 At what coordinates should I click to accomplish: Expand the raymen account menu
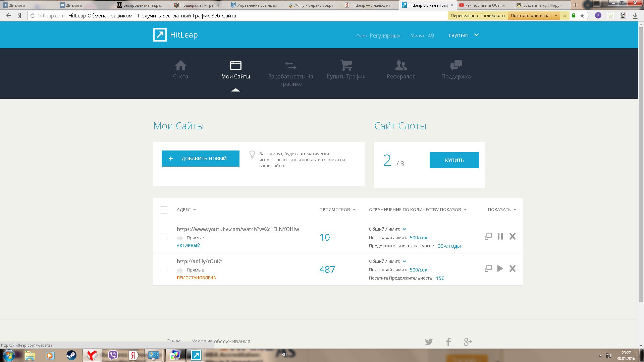464,35
